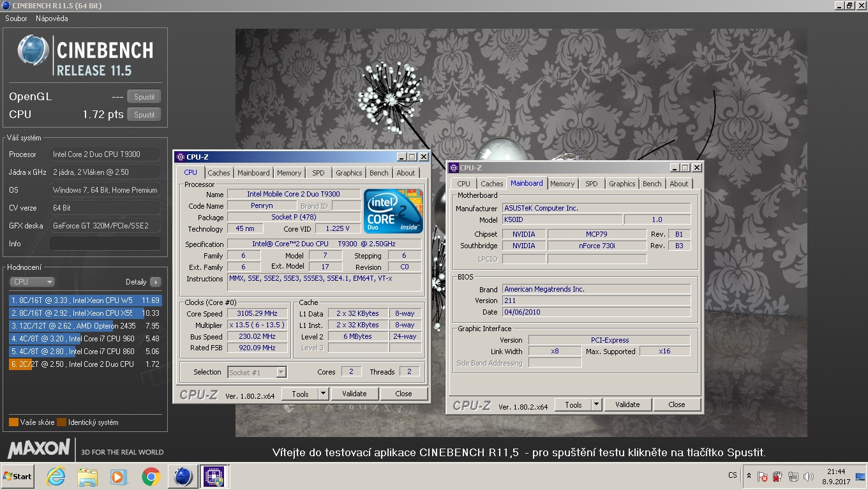This screenshot has height=490, width=868.
Task: Open SPD tab in CPU window
Action: click(x=318, y=173)
